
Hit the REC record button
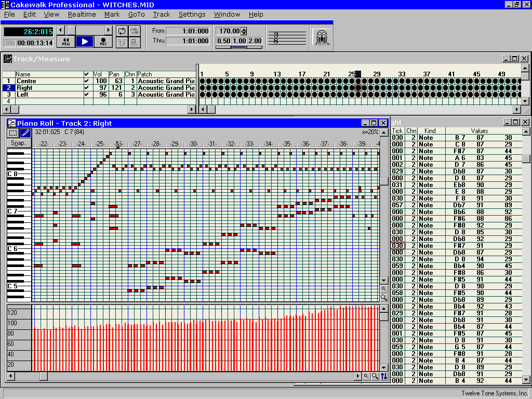103,42
